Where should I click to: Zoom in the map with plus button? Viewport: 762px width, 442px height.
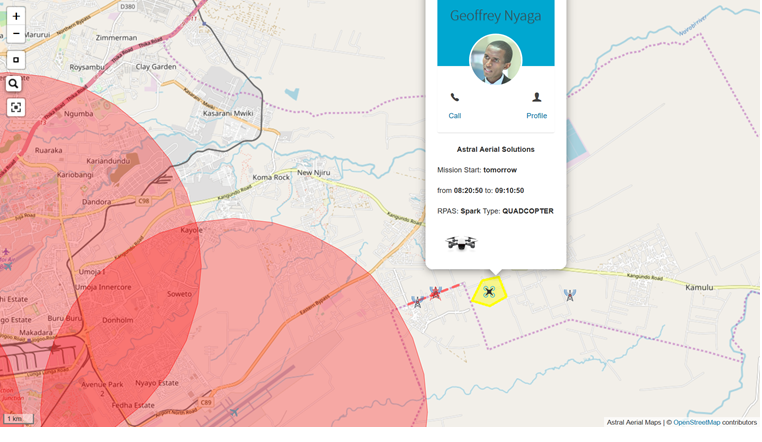click(x=16, y=16)
